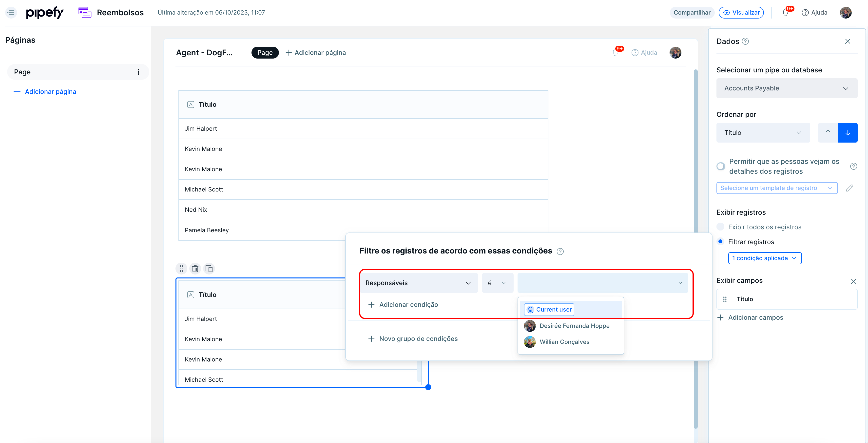Image resolution: width=868 pixels, height=443 pixels.
Task: Open Título sort-by dropdown
Action: (763, 133)
